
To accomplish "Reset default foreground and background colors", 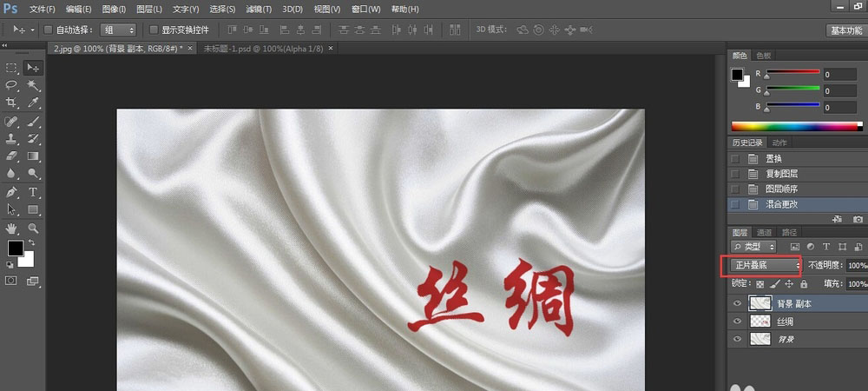I will pyautogui.click(x=10, y=265).
